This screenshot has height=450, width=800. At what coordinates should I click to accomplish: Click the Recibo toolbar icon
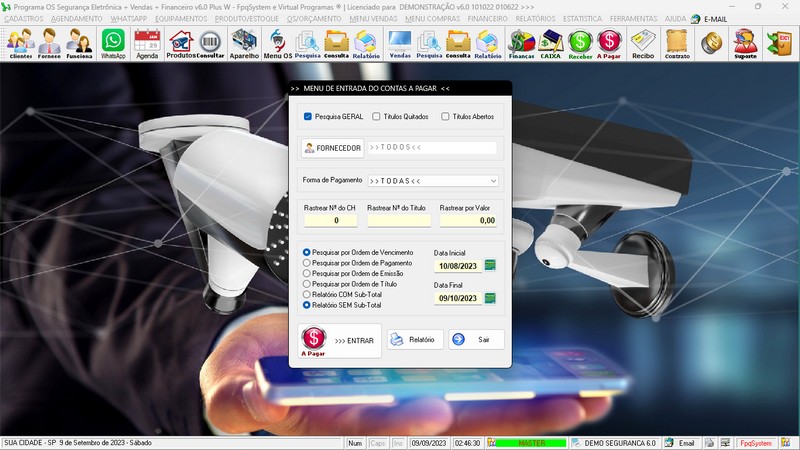[x=643, y=43]
